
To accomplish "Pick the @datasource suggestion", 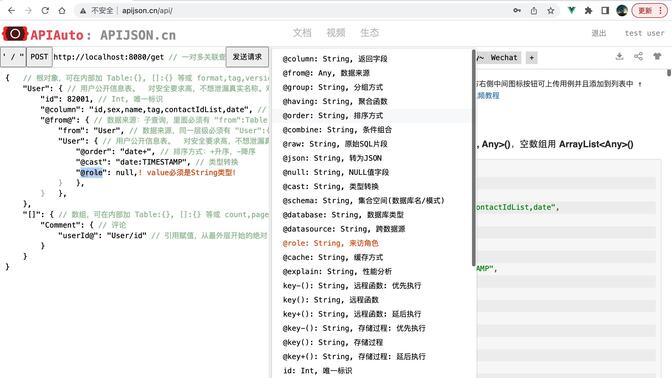I will tap(371, 229).
